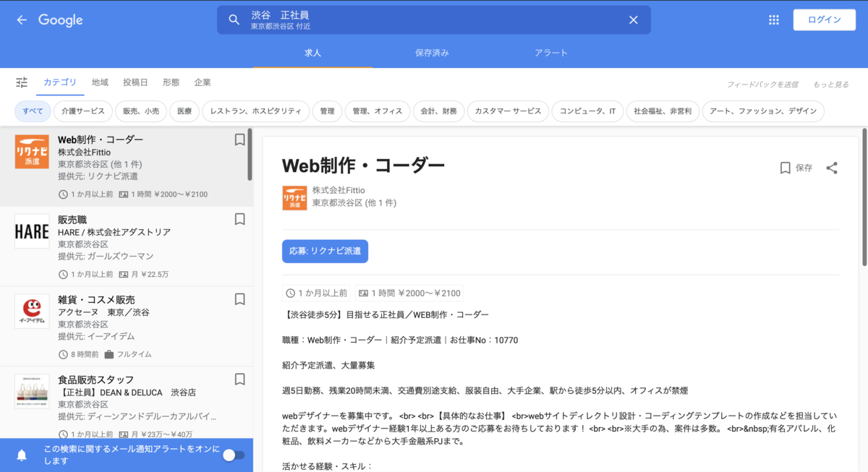Switch to the 保存済み tab
Screen dimensions: 868x472
click(x=432, y=53)
